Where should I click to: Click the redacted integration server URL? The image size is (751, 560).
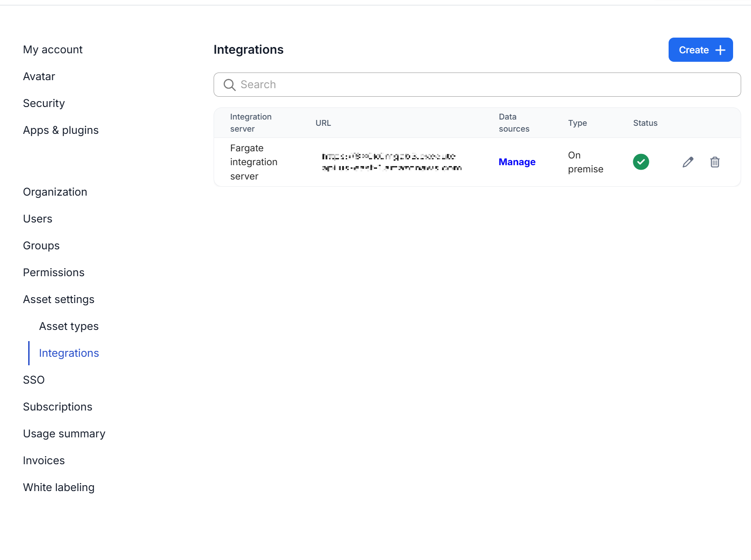point(392,162)
